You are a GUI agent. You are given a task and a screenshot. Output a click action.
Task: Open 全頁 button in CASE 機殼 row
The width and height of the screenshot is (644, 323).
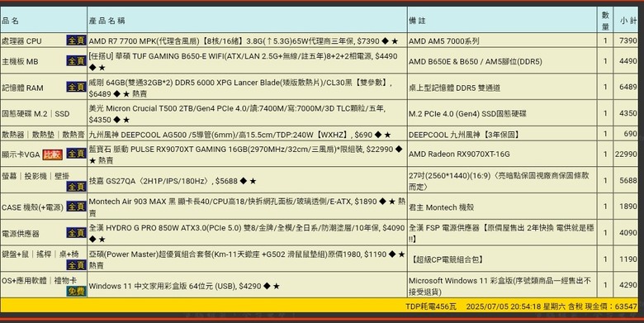77,207
